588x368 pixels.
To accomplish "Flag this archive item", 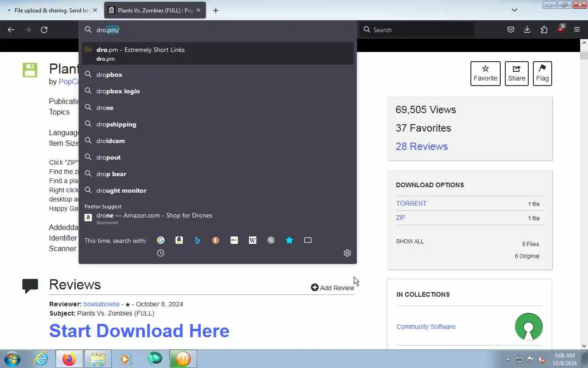I will (x=543, y=74).
